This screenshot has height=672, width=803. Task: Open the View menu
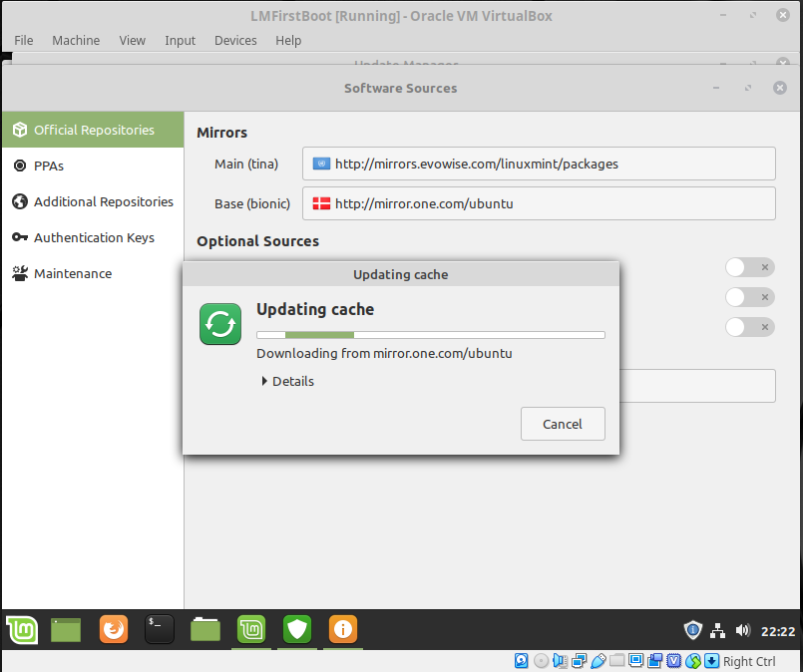[132, 41]
